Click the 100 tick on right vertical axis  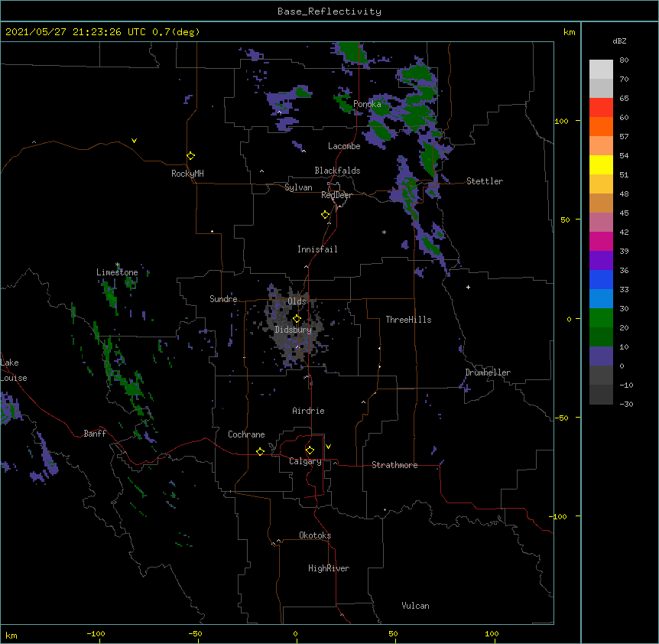click(x=561, y=121)
